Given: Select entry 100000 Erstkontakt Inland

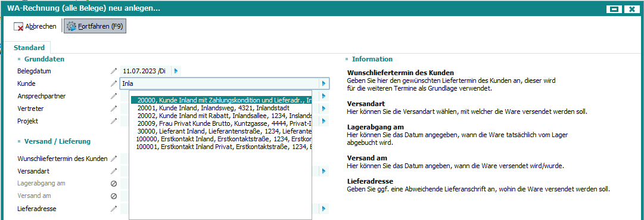Looking at the screenshot, I should [221, 139].
